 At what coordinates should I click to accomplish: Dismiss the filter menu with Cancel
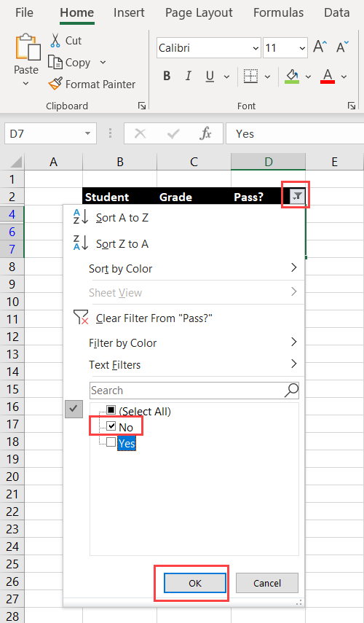tap(266, 583)
